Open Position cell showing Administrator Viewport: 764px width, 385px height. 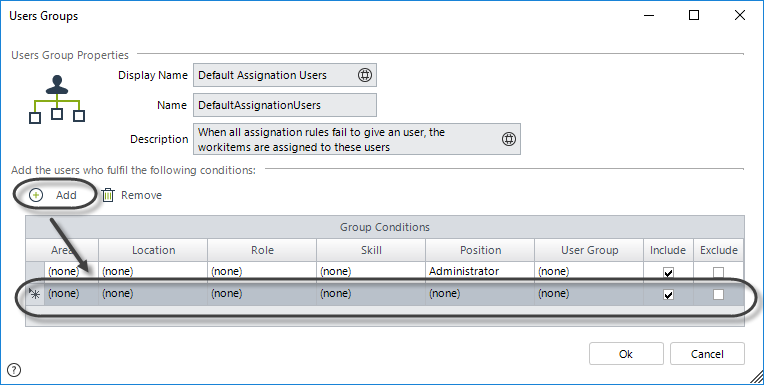click(480, 271)
